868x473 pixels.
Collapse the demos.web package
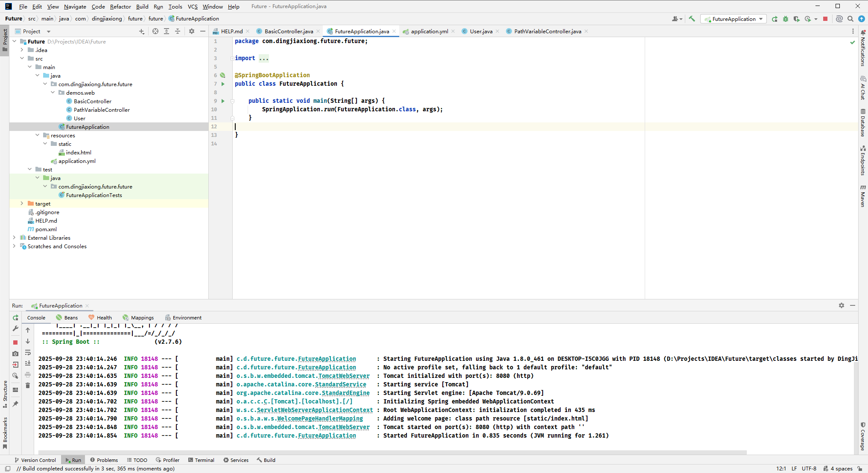point(53,93)
